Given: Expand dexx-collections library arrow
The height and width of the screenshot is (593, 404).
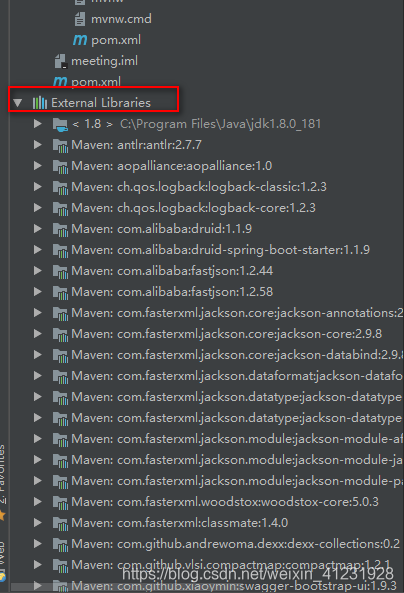Looking at the screenshot, I should (37, 543).
